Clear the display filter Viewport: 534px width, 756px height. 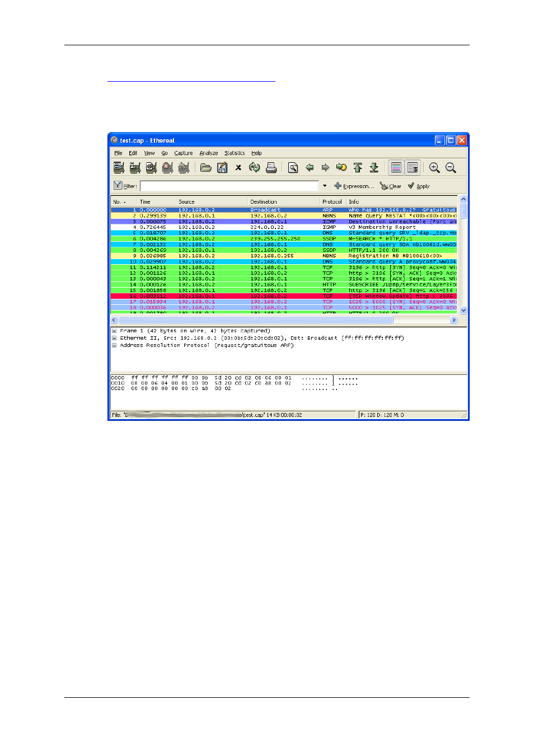click(390, 186)
